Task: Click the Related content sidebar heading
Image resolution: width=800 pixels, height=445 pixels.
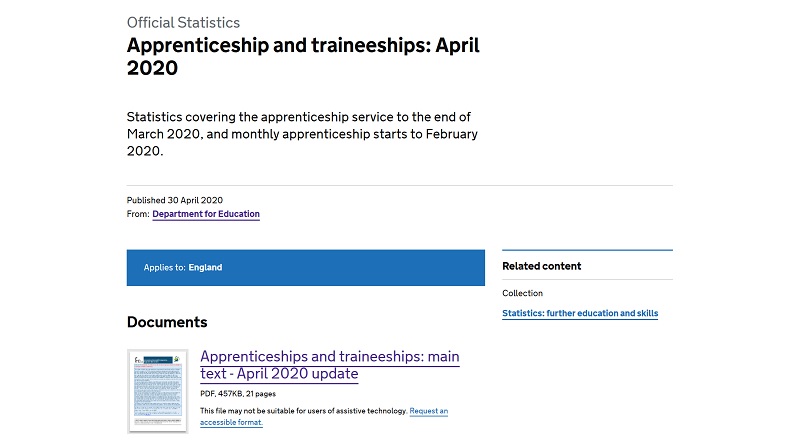Action: [x=541, y=266]
